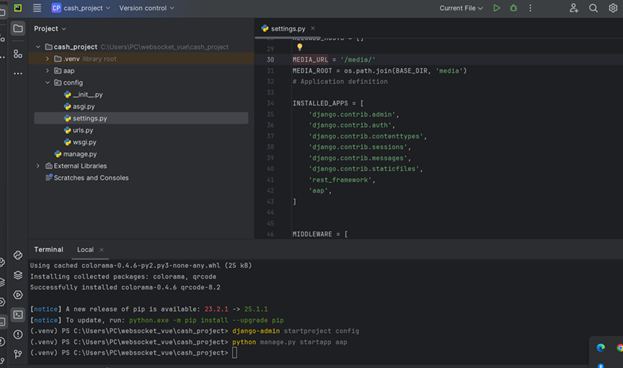
Task: Open the Structure tool window icon
Action: click(x=18, y=54)
